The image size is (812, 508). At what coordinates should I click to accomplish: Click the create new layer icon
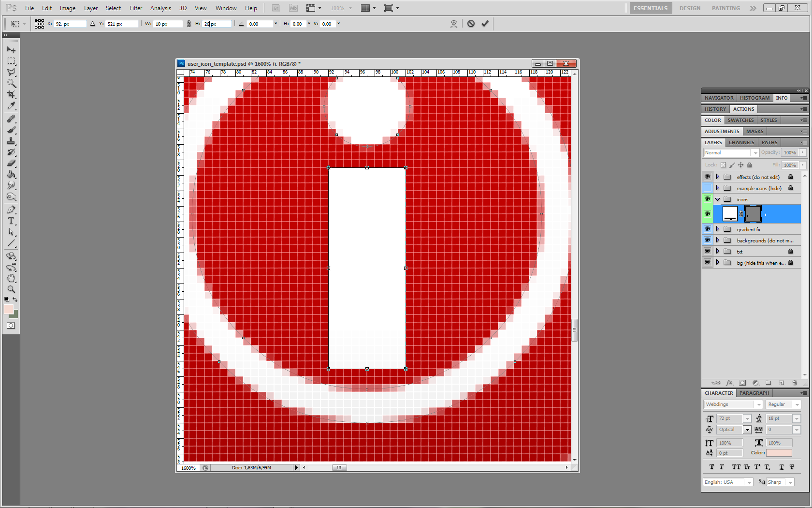(782, 383)
